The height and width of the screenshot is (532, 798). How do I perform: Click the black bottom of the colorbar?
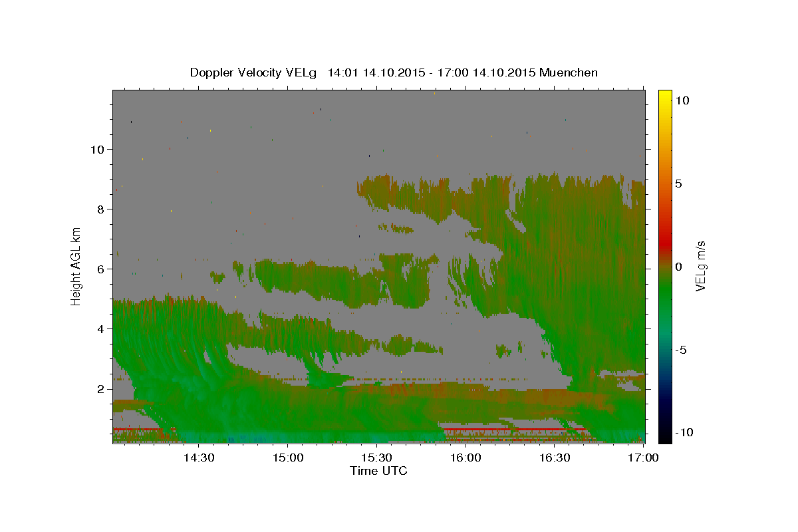664,438
